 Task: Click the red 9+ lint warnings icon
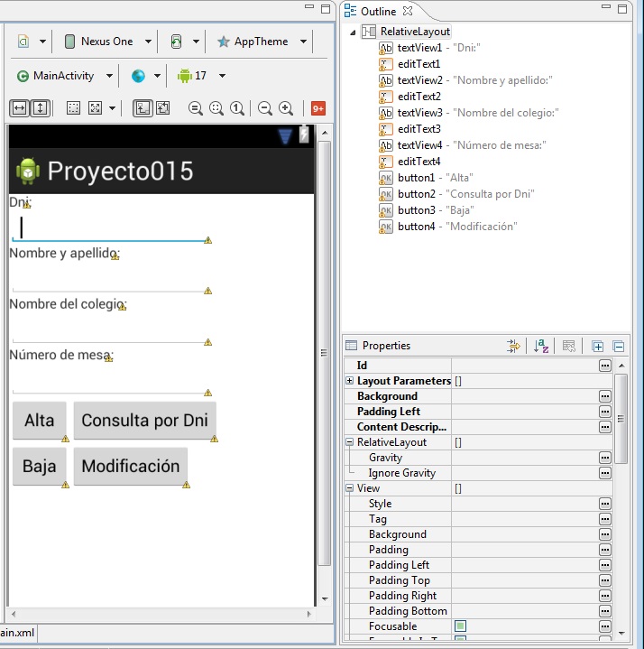[x=318, y=109]
